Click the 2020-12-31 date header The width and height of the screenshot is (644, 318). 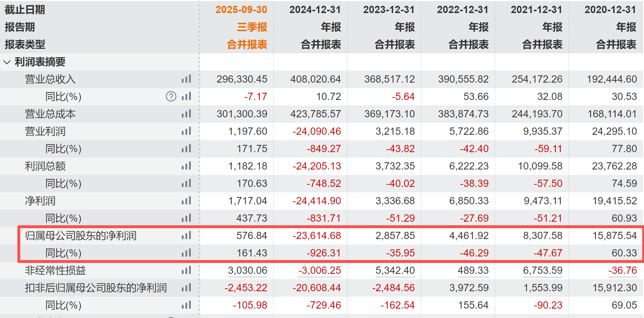(x=610, y=9)
